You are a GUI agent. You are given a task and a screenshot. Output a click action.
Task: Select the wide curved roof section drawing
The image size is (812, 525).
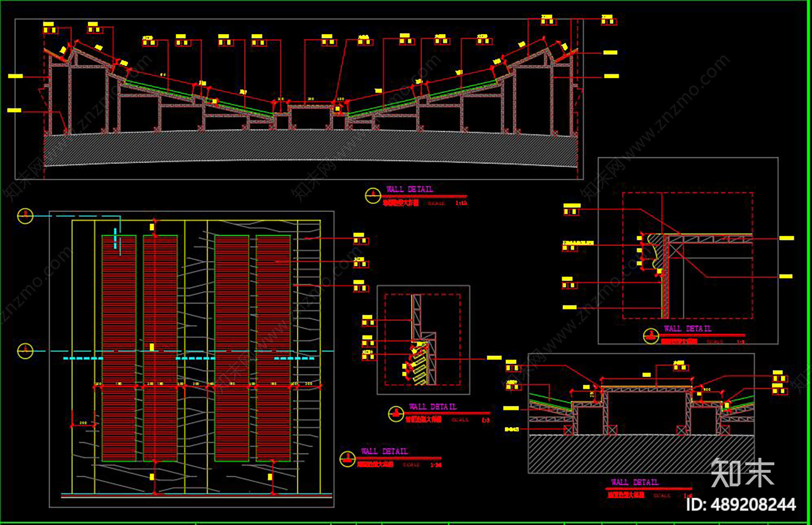(x=299, y=99)
